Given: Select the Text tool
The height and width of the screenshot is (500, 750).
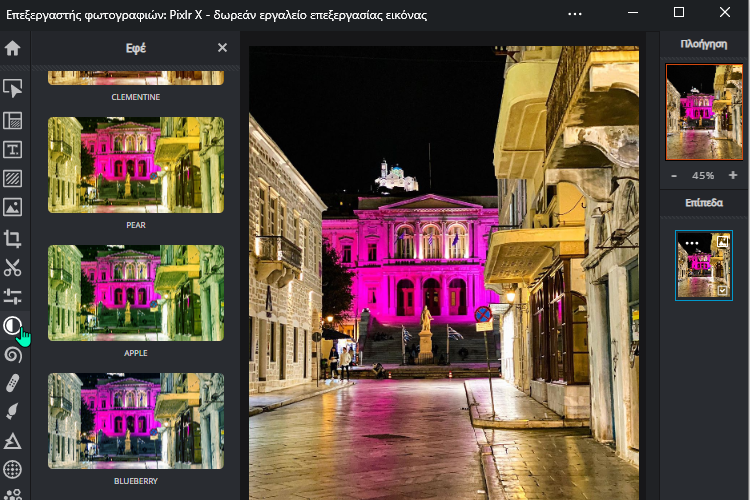Looking at the screenshot, I should (x=13, y=150).
